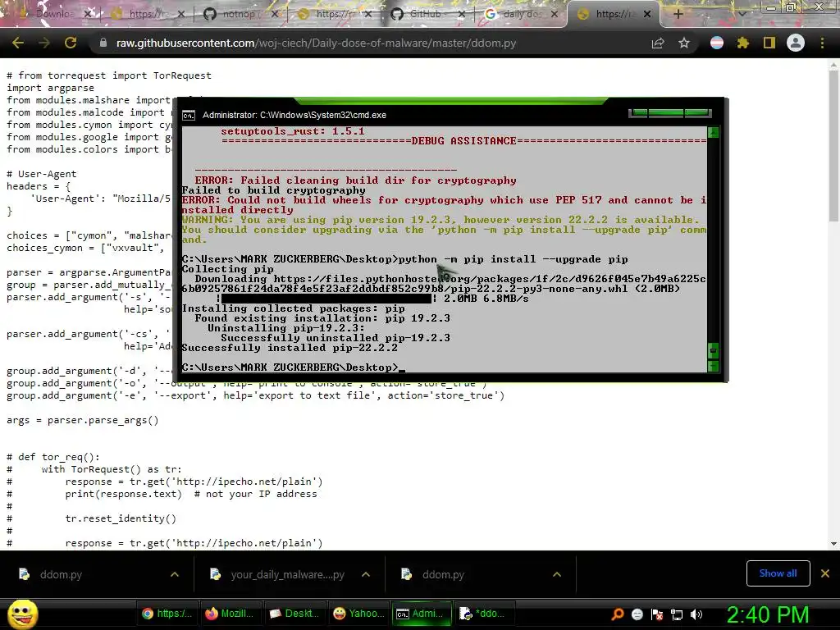840x630 pixels.
Task: Switch to the 'daily dos' Google search tab
Action: click(x=521, y=14)
